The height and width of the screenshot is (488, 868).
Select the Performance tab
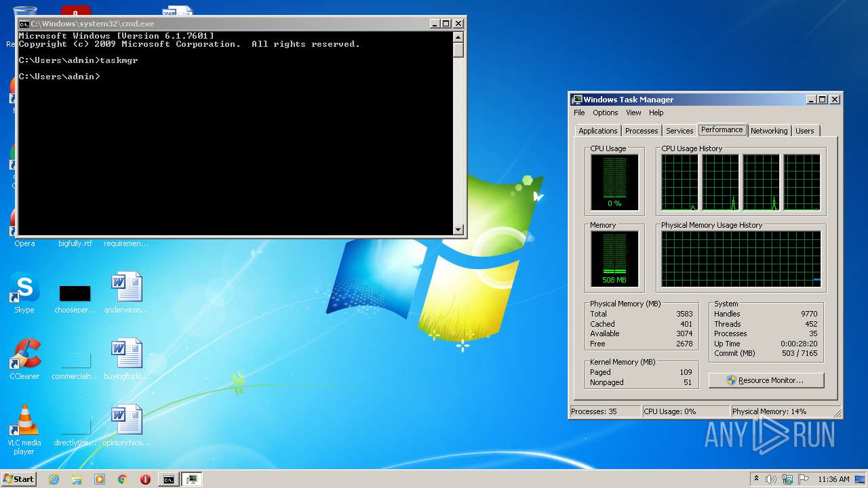[x=722, y=129]
